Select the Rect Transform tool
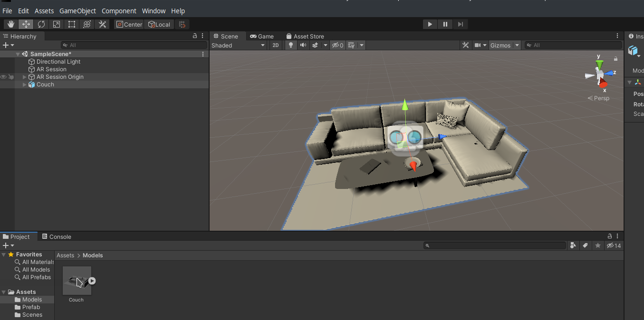The width and height of the screenshot is (644, 320). 71,24
